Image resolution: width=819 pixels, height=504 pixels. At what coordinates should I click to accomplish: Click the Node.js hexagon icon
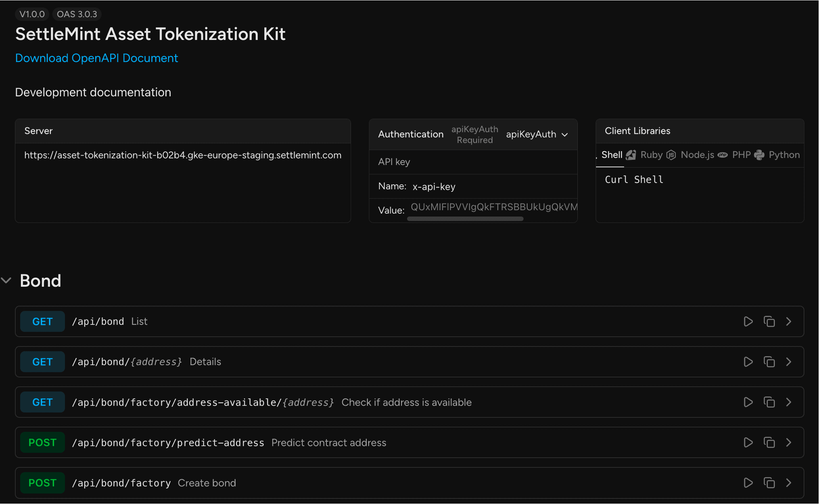tap(671, 155)
